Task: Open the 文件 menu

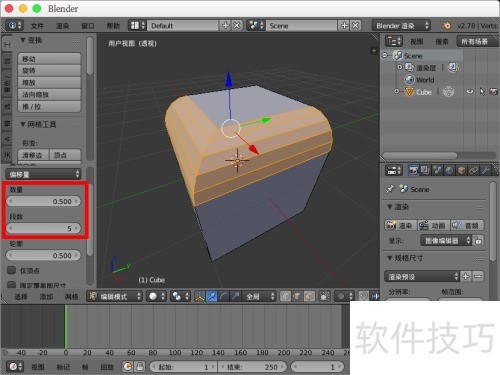Action: [x=37, y=26]
